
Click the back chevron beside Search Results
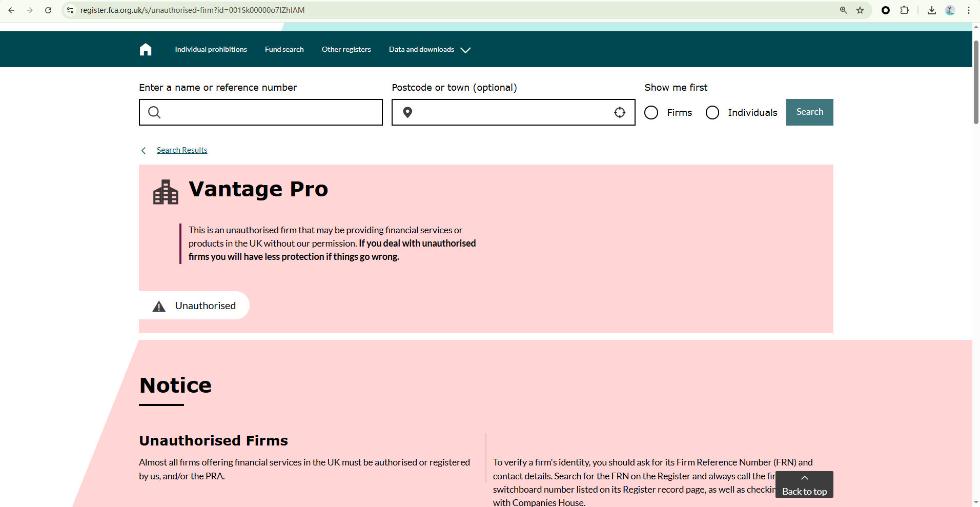(144, 150)
